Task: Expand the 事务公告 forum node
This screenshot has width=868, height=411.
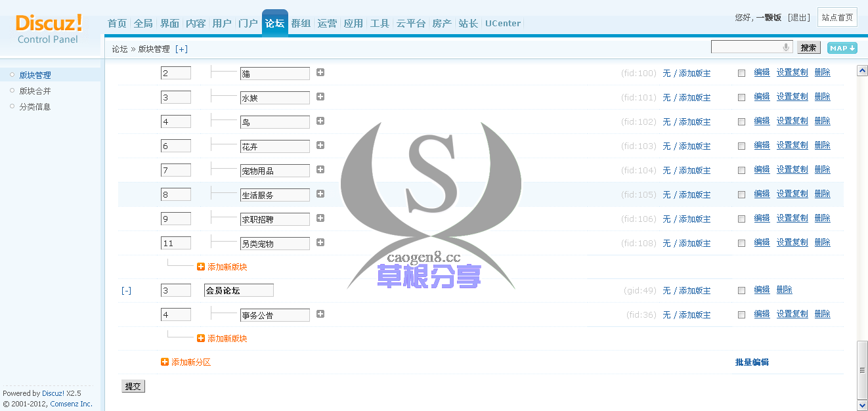Action: [x=320, y=314]
